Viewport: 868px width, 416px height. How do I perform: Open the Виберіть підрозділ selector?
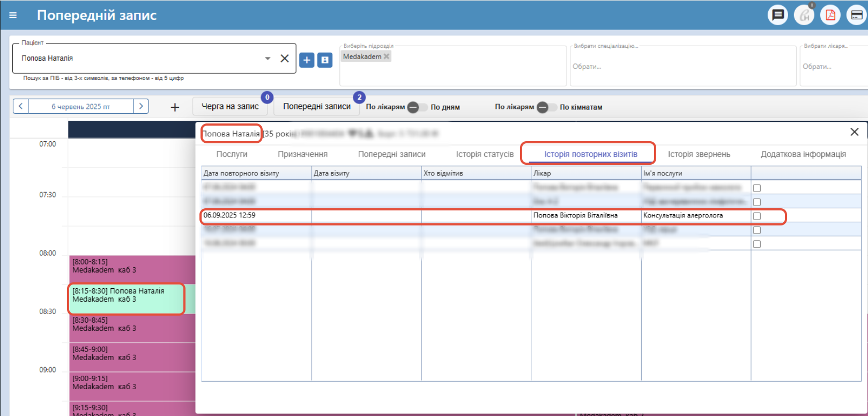(453, 66)
